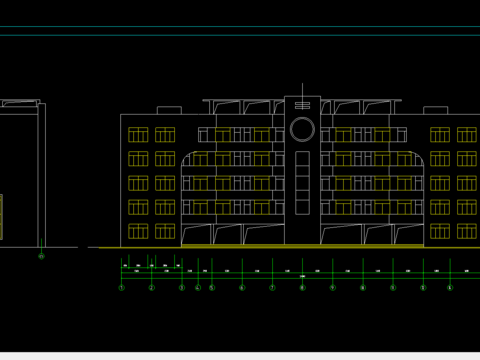Viewport: 480px width, 360px height.
Task: Select axis bubble number 3
Action: point(182,288)
